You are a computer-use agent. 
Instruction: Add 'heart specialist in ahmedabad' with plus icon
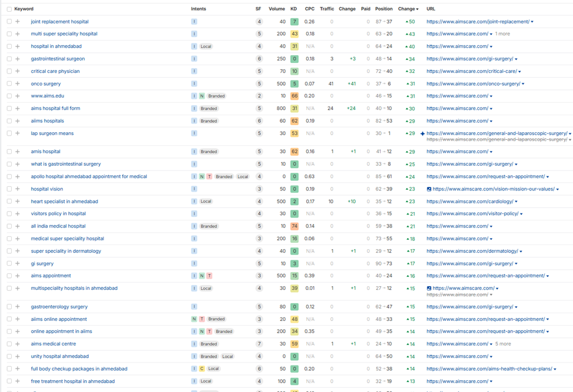[x=18, y=202]
